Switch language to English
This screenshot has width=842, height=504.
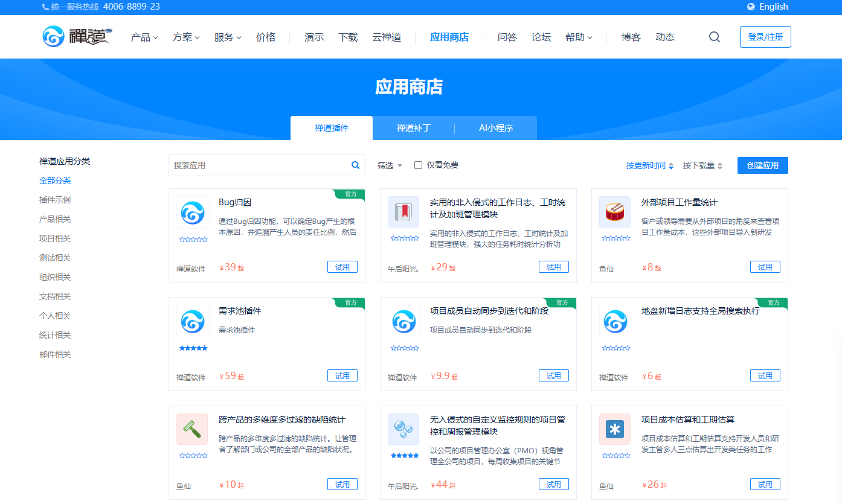tap(774, 7)
